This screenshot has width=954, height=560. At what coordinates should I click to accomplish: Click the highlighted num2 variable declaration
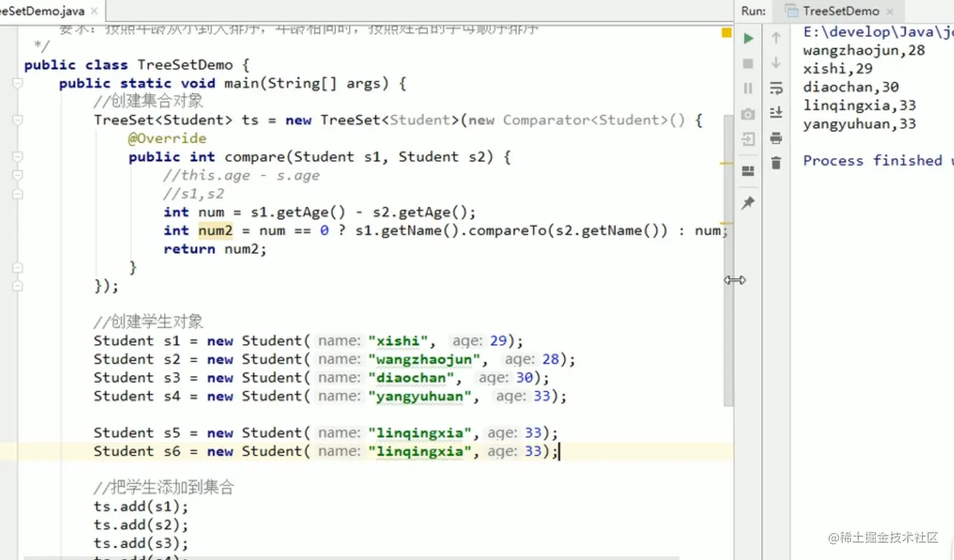point(216,231)
